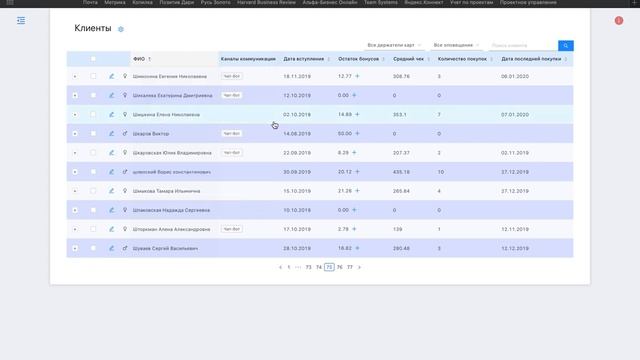Click pencil icon in the 10.10.2019 row
Image resolution: width=640 pixels, height=360 pixels.
pos(111,210)
